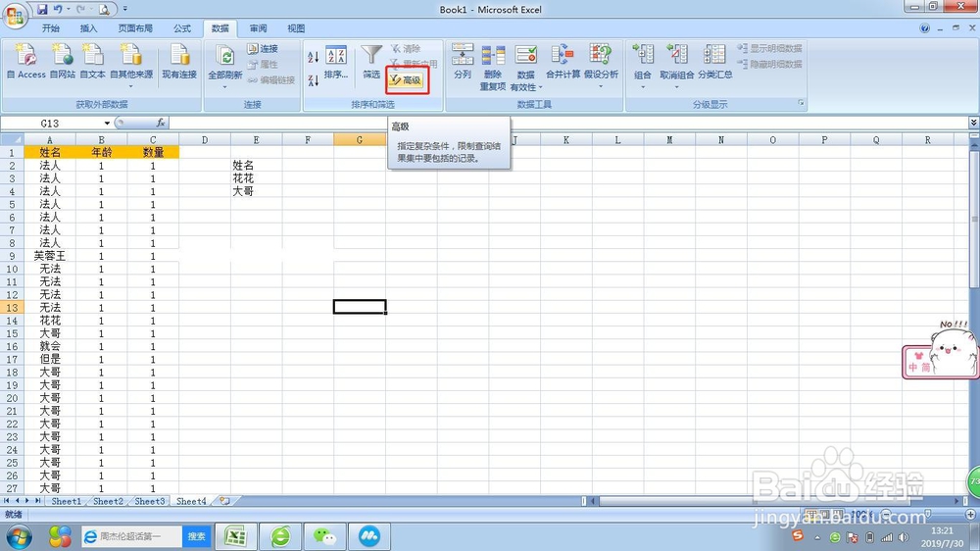Expand the Refresh All dropdown arrow

point(225,86)
